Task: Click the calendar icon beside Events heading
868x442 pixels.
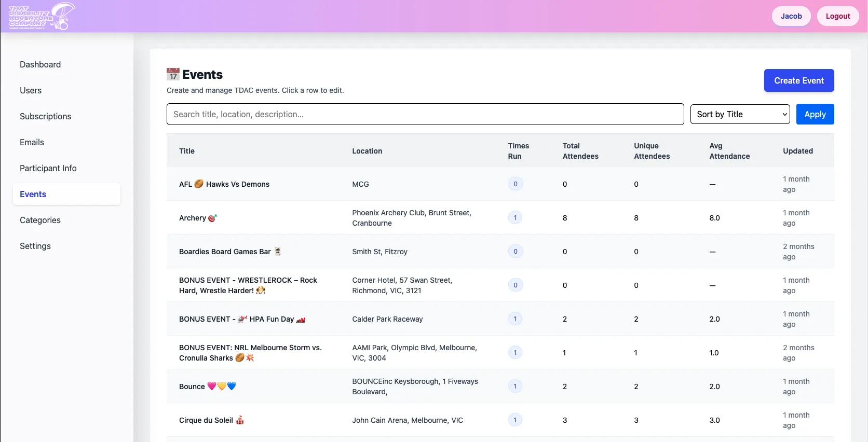Action: pos(173,75)
